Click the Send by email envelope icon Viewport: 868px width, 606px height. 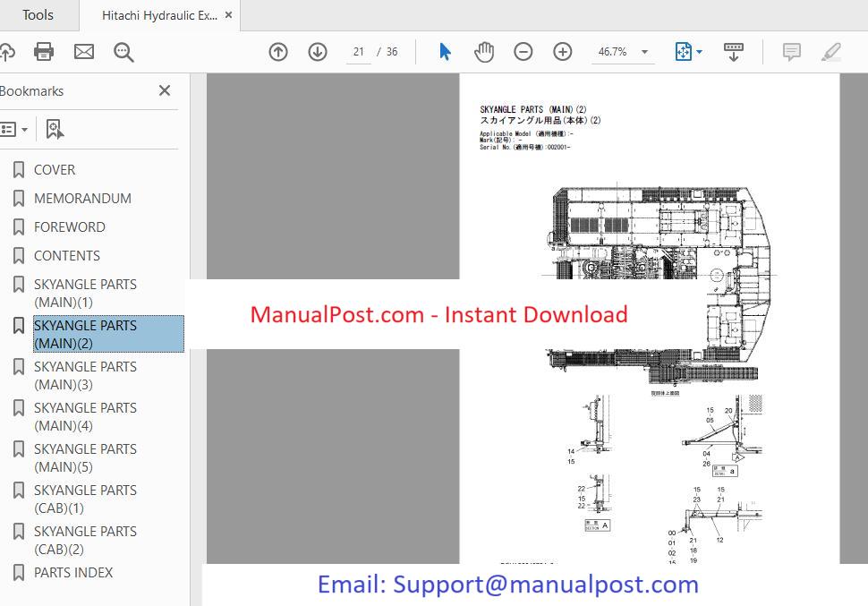point(83,52)
